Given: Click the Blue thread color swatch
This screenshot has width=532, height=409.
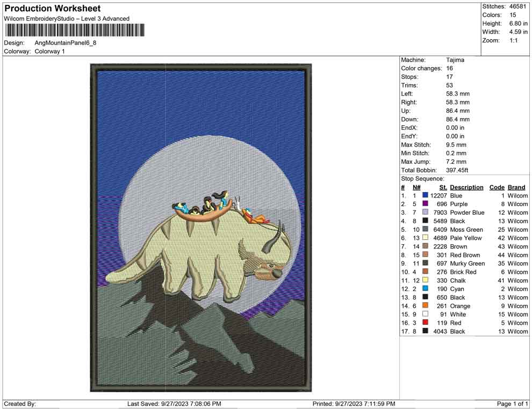Looking at the screenshot, I should click(x=425, y=195).
